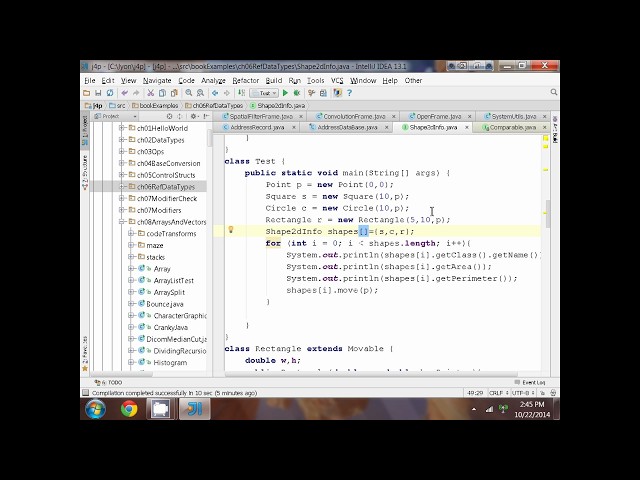Expand the Histogram class node
Image resolution: width=640 pixels, height=480 pixels.
[x=131, y=362]
